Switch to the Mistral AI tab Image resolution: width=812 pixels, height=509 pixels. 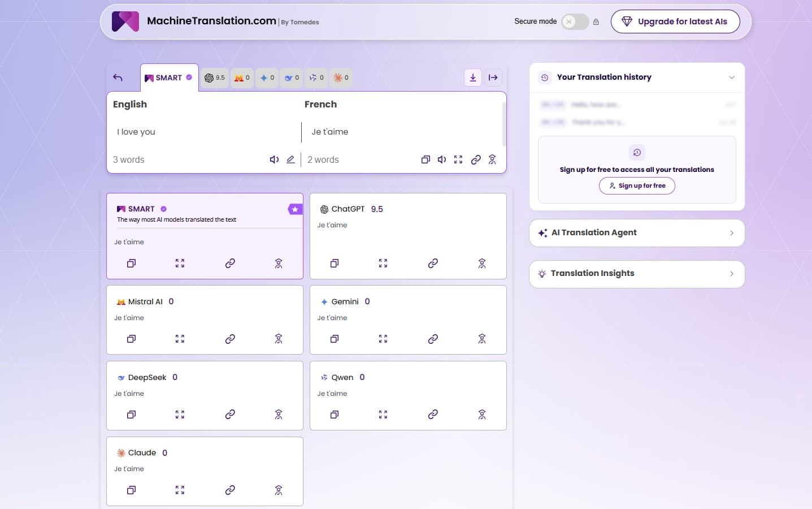click(242, 77)
